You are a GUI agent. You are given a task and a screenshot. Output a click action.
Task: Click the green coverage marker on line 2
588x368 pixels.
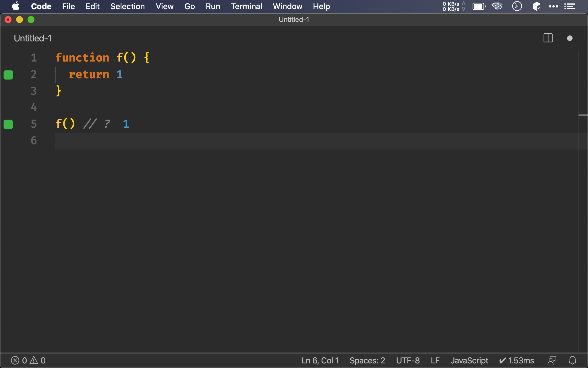(8, 75)
